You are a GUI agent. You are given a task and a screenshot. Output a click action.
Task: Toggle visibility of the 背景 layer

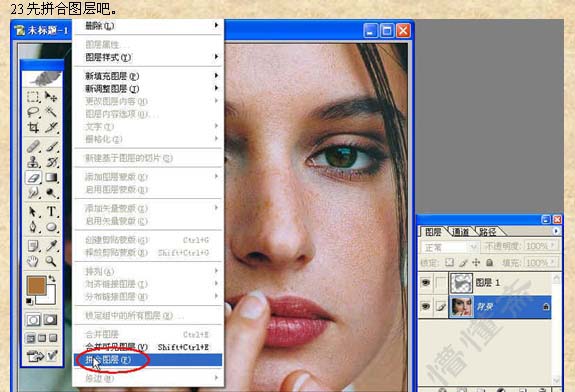pos(425,306)
